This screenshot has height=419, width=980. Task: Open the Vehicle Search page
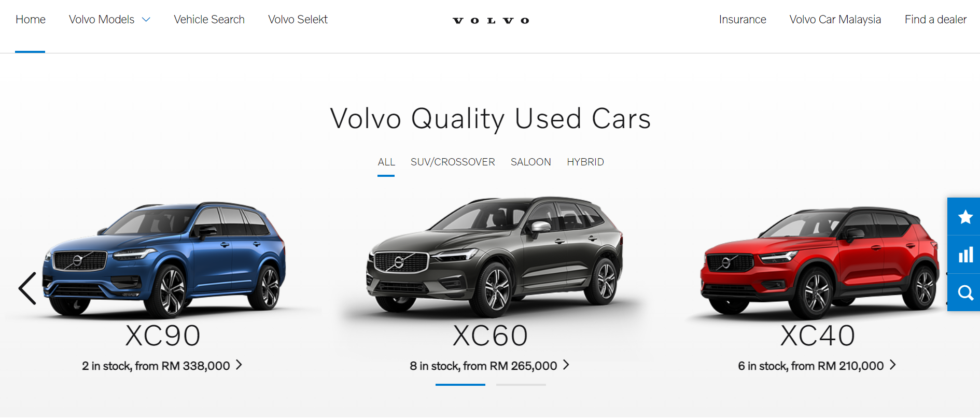click(x=209, y=20)
